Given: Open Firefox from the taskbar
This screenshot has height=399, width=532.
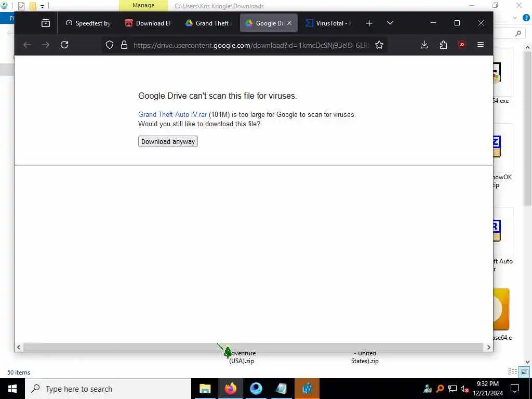Looking at the screenshot, I should (230, 389).
